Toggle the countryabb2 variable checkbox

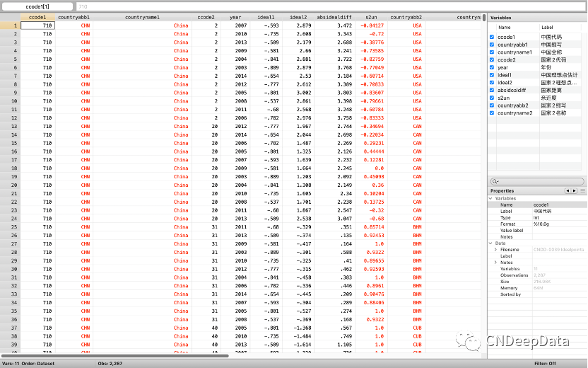(x=492, y=105)
